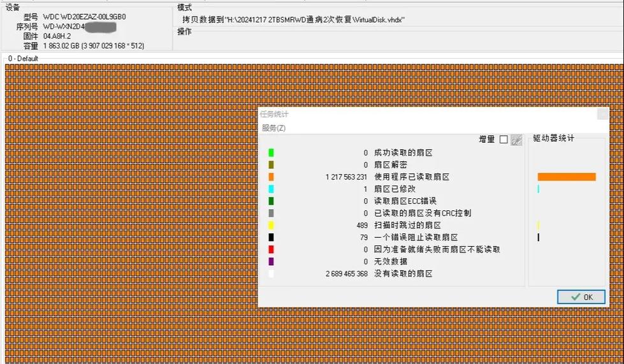624x364 pixels.
Task: Click the orange bar in 驱动器统计 chart
Action: click(x=566, y=177)
